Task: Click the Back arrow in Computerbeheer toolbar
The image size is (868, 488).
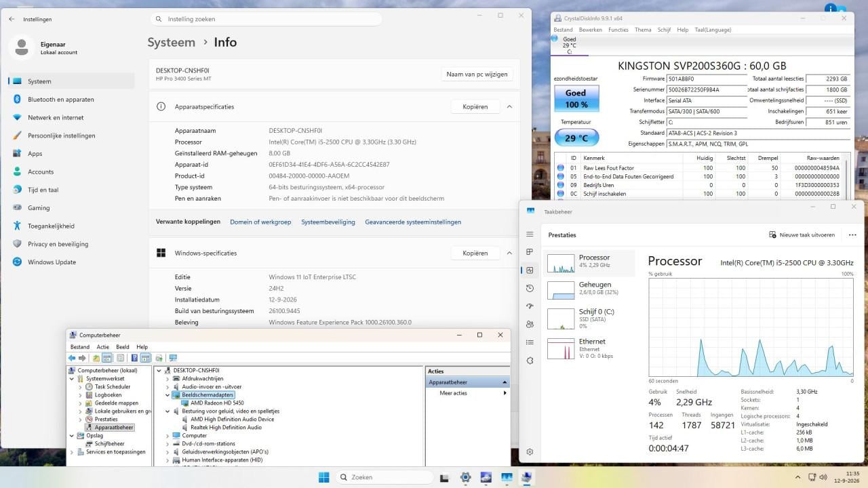Action: click(72, 358)
